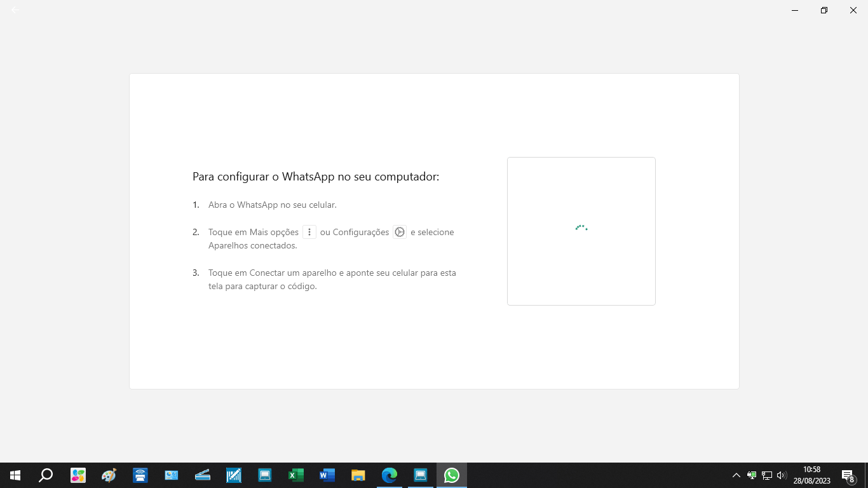Viewport: 868px width, 488px height.
Task: Open Windows taskbar search
Action: [x=46, y=475]
